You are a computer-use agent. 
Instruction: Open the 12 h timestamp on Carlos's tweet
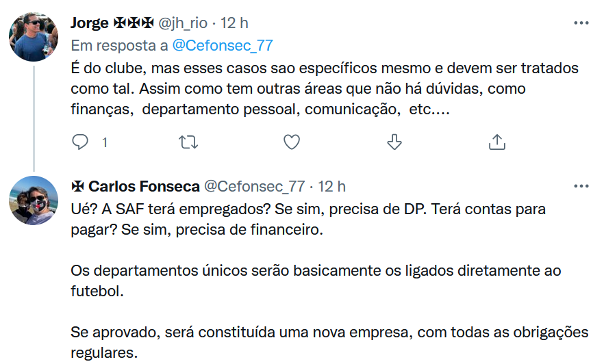click(x=332, y=186)
